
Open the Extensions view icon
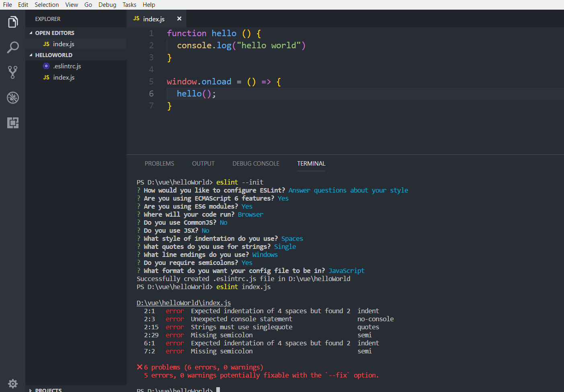[13, 123]
